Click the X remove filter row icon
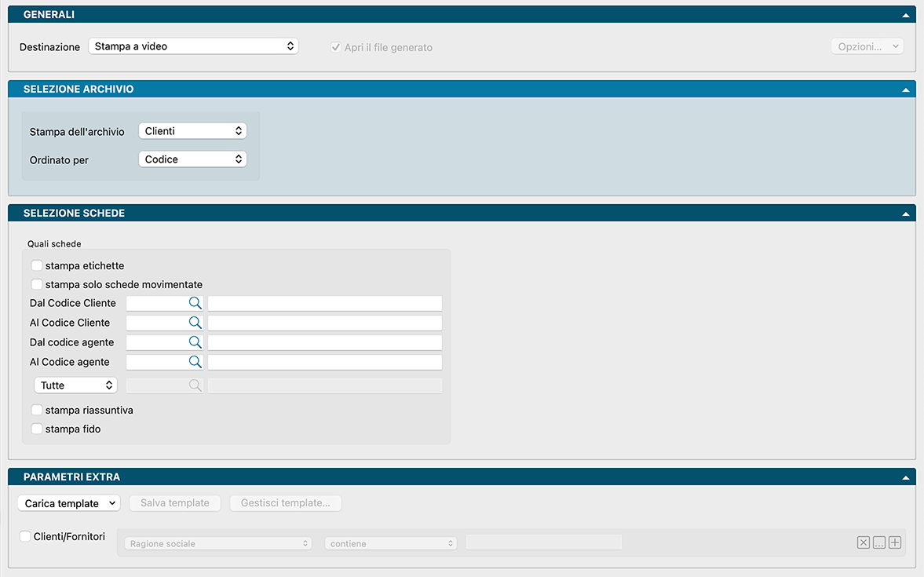 tap(864, 542)
